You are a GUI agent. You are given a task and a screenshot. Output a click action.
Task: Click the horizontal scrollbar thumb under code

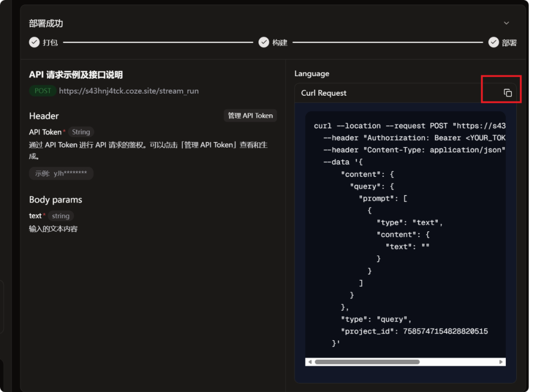click(x=367, y=362)
